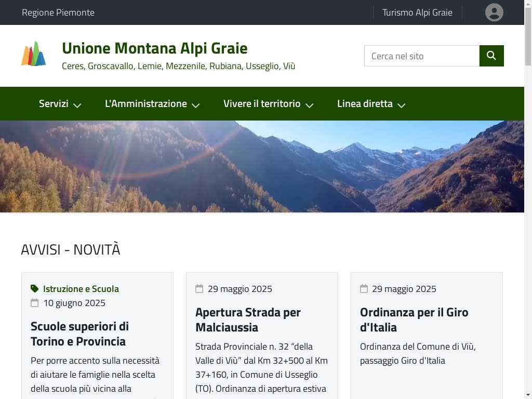Click the magnifying glass search button
532x399 pixels.
tap(491, 56)
